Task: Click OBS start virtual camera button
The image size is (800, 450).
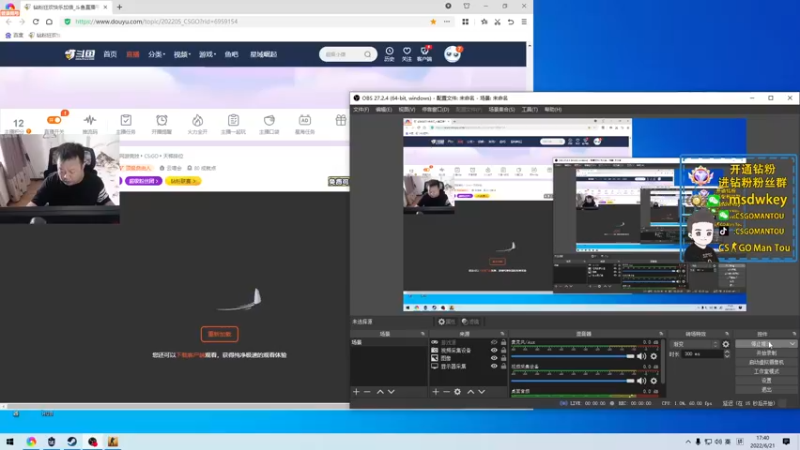Action: [766, 362]
